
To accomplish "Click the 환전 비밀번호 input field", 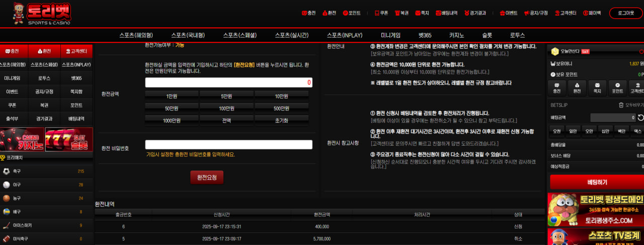I will tap(228, 145).
